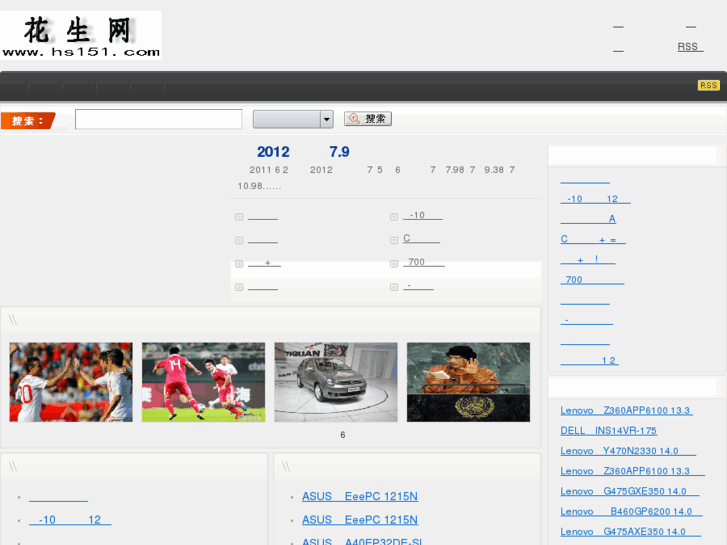Open the news link starting with C
Screen dimensions: 727x545
pos(421,238)
